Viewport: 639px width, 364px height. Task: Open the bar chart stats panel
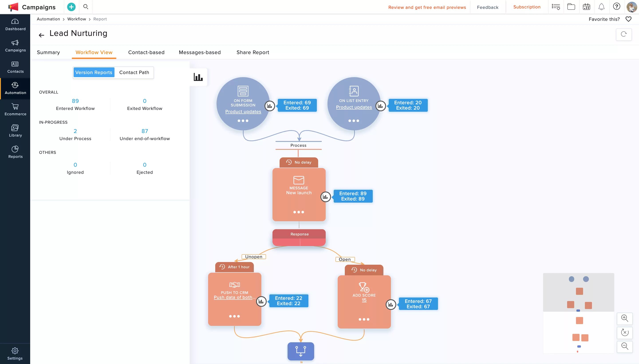[198, 77]
